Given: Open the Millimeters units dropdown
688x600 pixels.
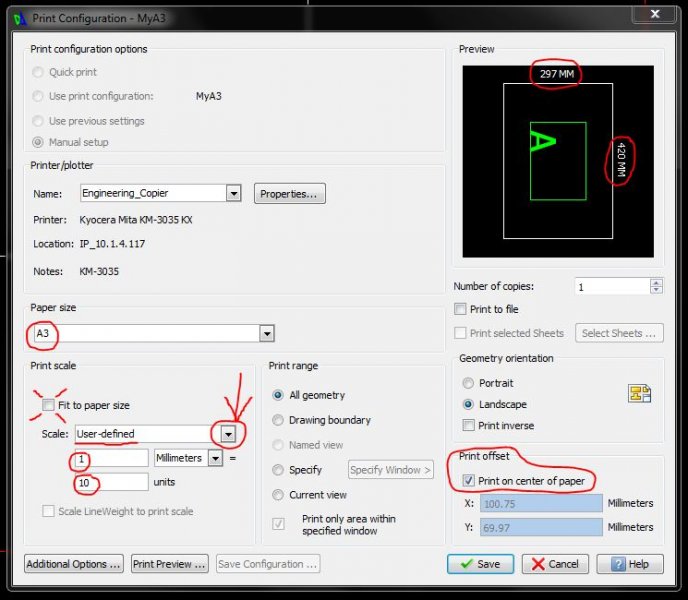Looking at the screenshot, I should (x=215, y=458).
